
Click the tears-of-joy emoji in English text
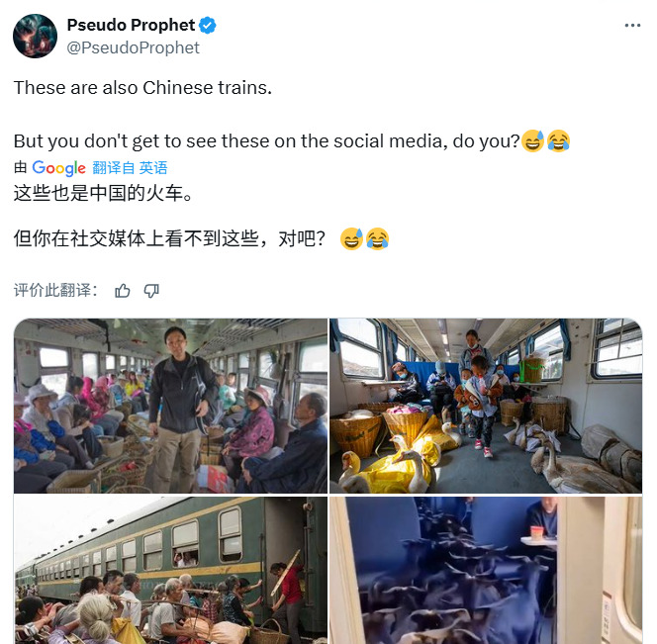pos(558,140)
